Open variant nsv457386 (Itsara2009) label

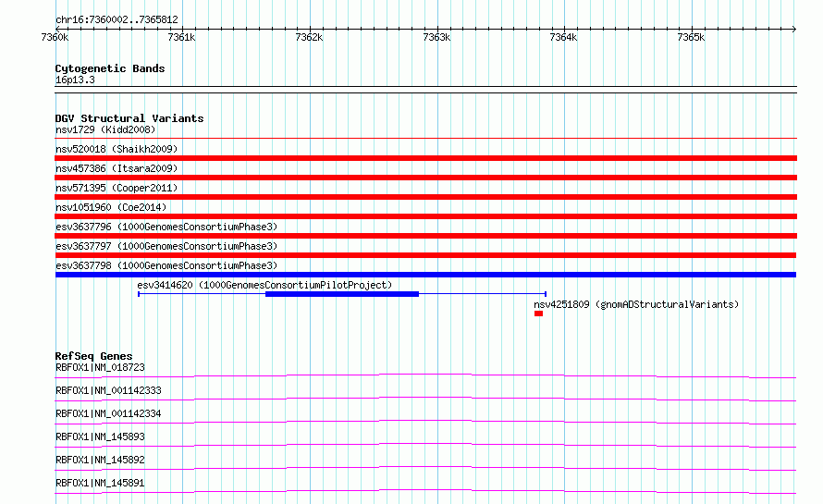tap(117, 168)
